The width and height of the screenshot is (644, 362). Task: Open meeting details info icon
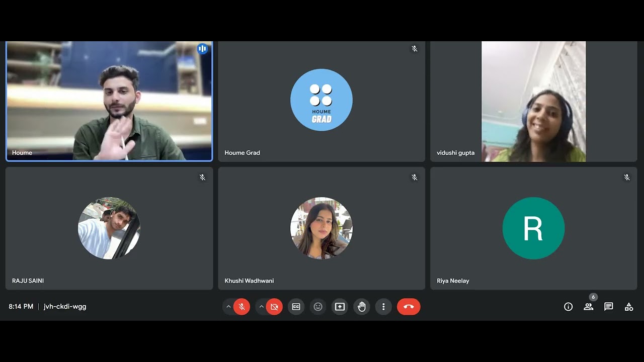pyautogui.click(x=569, y=307)
